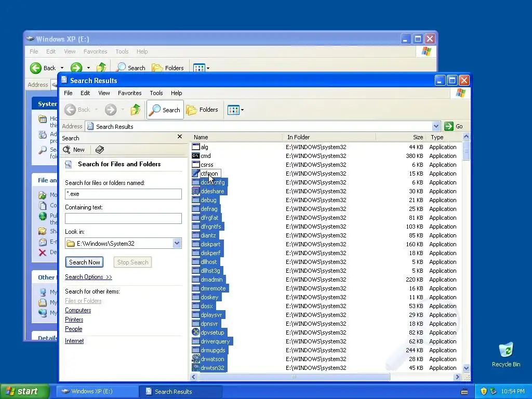
Task: Sort results by Size column header
Action: [401, 137]
